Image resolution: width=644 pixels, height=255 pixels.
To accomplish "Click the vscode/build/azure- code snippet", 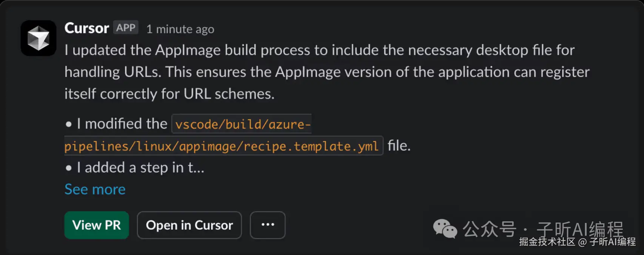I will 242,124.
